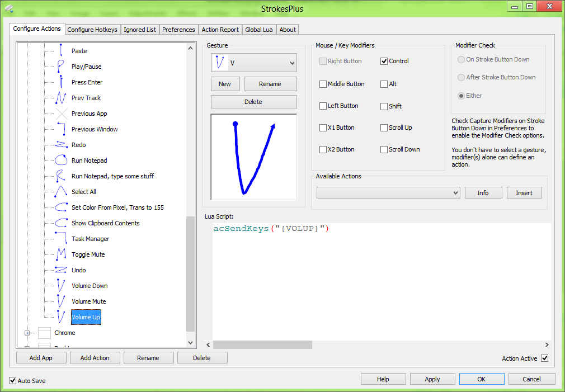Screen dimensions: 565x392
Task: Click the Prev Track gesture icon
Action: [x=62, y=98]
